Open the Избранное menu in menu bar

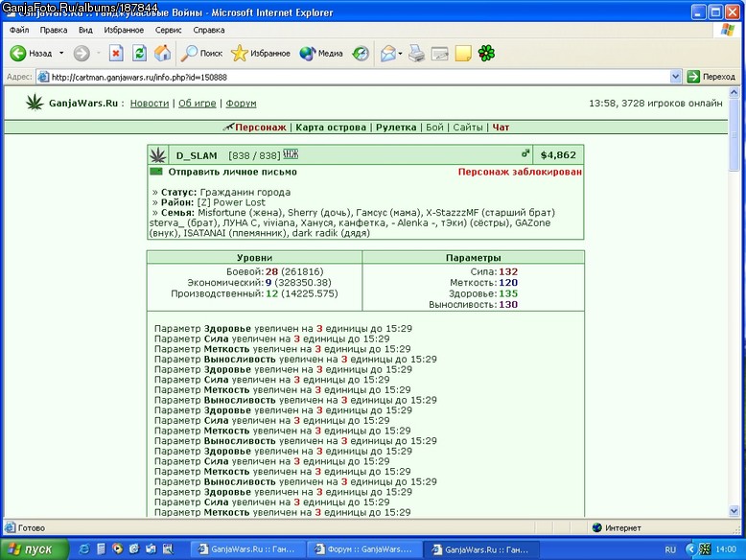pos(124,30)
